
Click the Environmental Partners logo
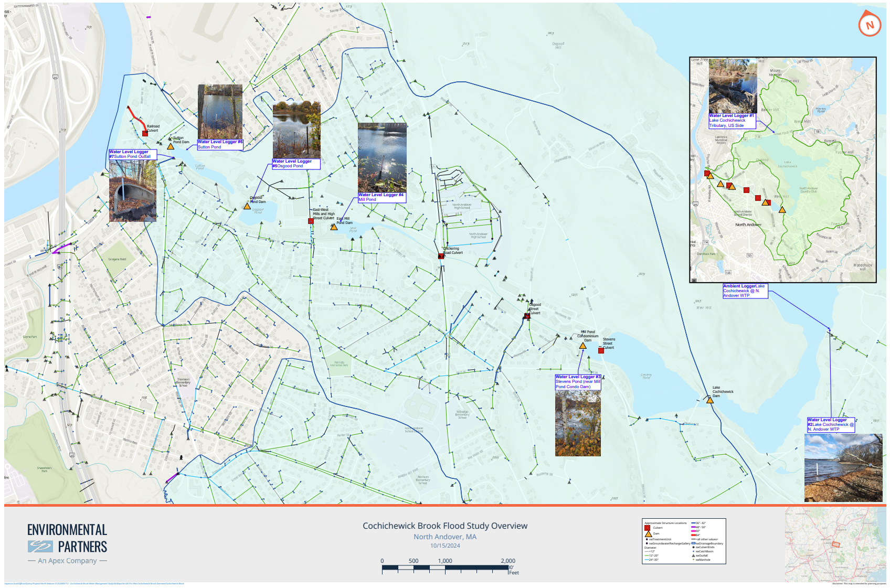pyautogui.click(x=67, y=543)
